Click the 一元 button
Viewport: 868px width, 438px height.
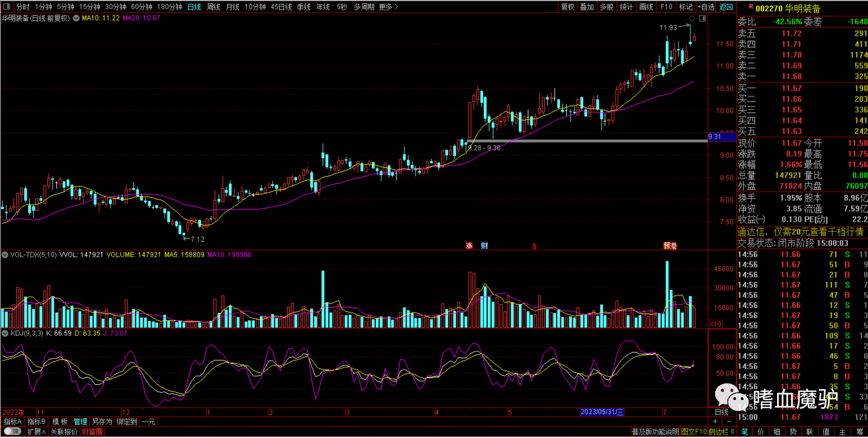148,421
